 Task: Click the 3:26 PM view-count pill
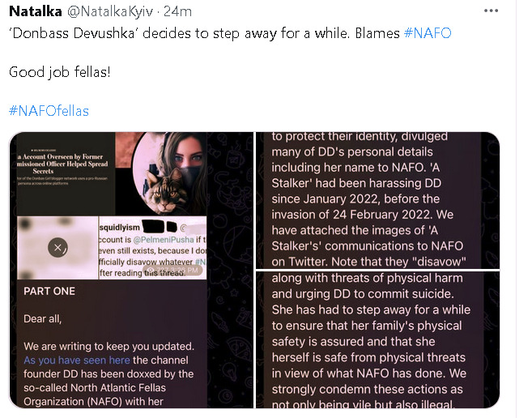[173, 271]
